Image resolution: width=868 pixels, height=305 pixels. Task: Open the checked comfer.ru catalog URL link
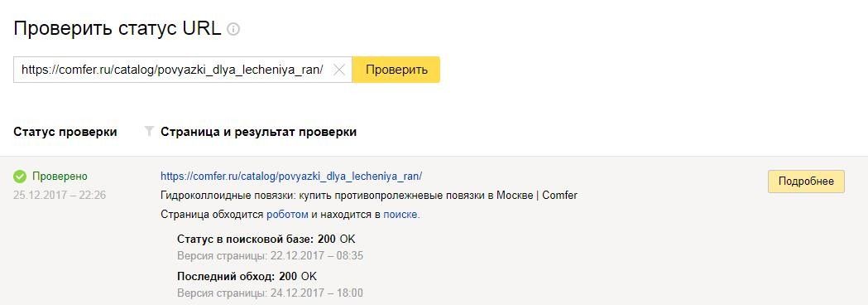coord(291,177)
